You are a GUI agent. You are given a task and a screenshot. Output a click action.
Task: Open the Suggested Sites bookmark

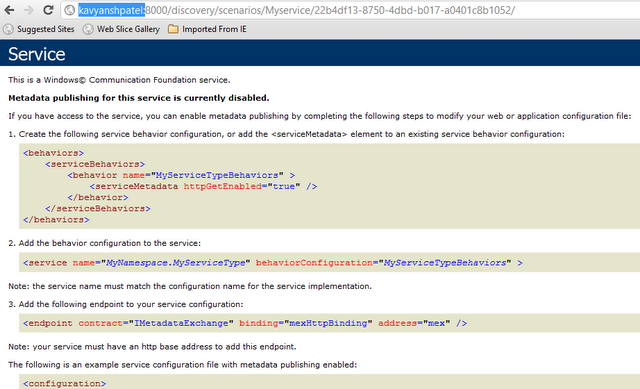point(39,29)
